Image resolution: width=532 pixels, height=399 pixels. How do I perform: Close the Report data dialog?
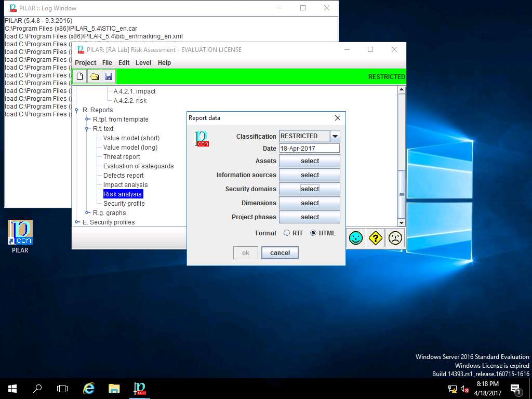pyautogui.click(x=338, y=118)
